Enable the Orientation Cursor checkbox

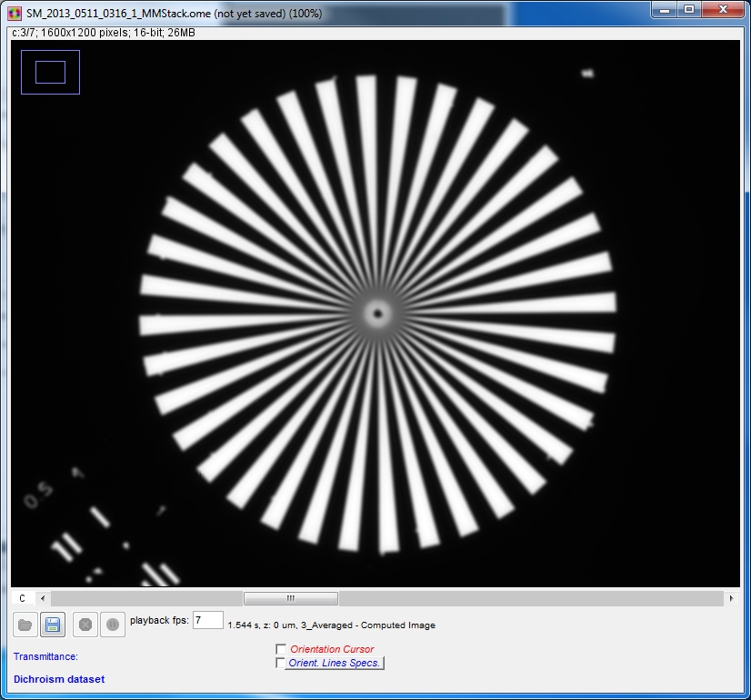click(280, 649)
